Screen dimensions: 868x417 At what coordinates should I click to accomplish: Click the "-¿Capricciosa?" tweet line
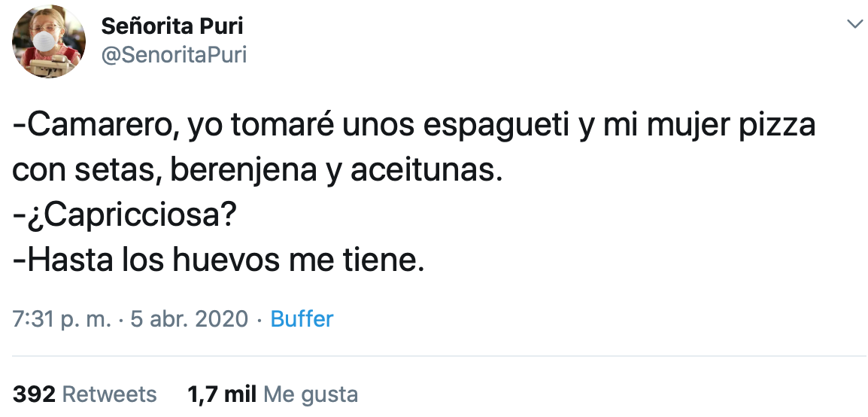(x=125, y=217)
